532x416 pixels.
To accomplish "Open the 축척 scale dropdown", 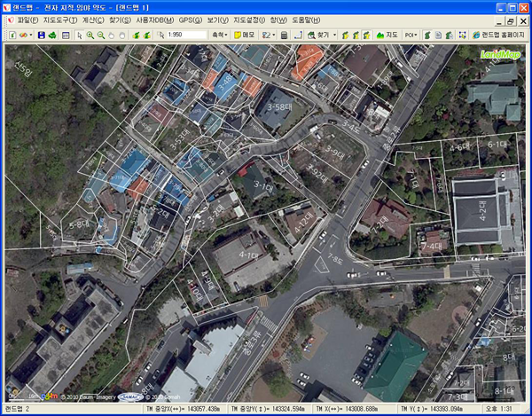I will [x=220, y=35].
